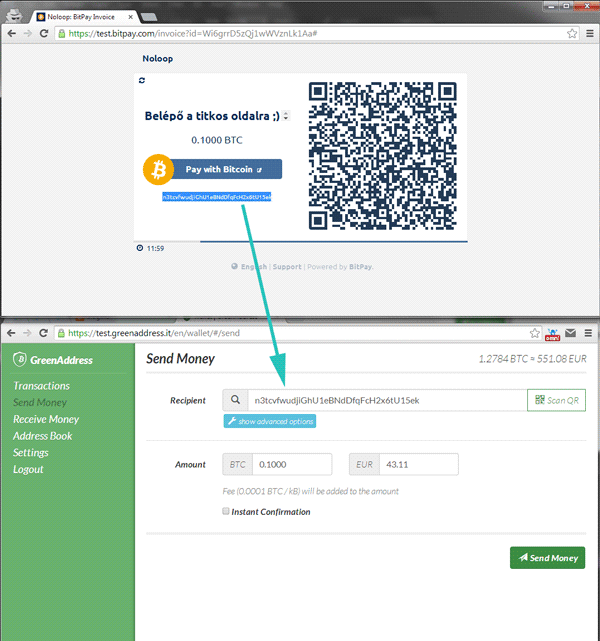Screen dimensions: 600x641
Task: Click the orange Bitcoin logo
Action: [x=159, y=169]
